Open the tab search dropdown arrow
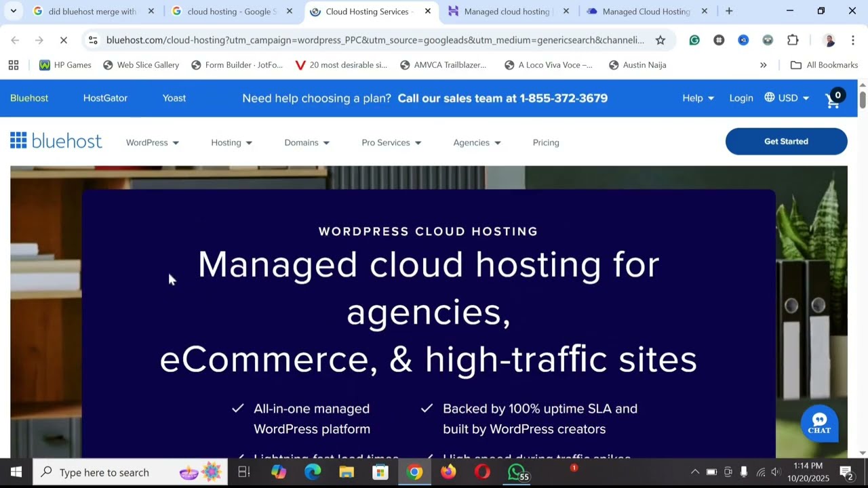The image size is (868, 488). [x=13, y=11]
